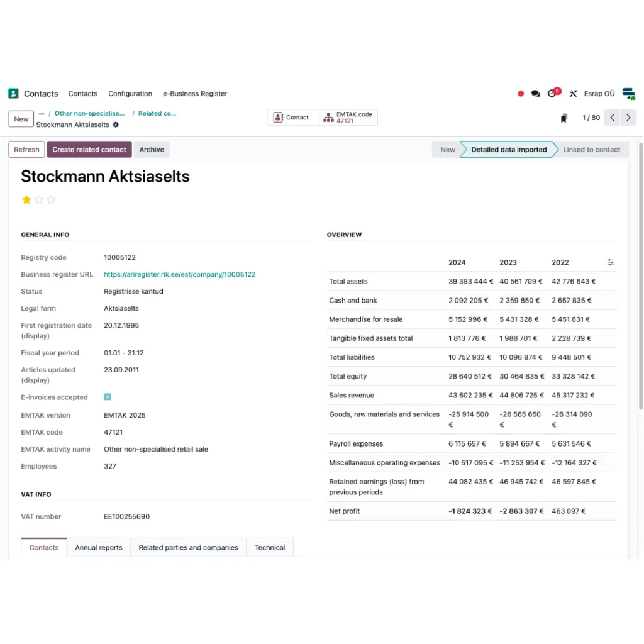Click the 2024 column header
644x644 pixels.
(457, 262)
